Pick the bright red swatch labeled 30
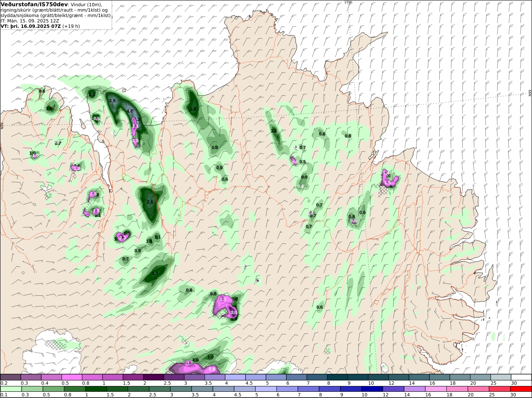Image resolution: width=532 pixels, height=398 pixels. (522, 389)
